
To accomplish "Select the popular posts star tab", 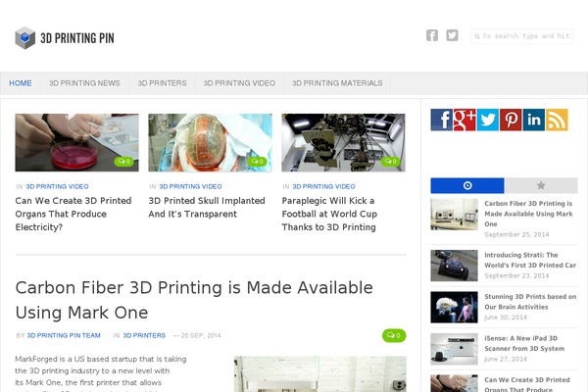I will point(541,185).
